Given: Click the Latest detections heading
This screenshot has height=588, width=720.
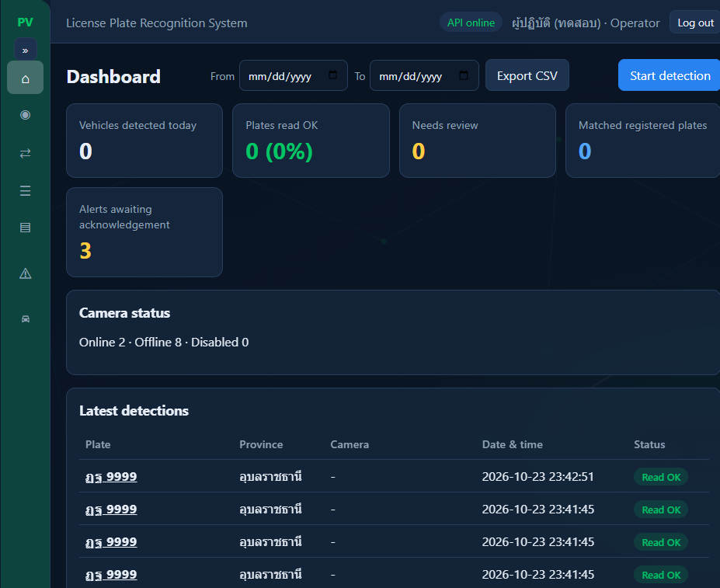Looking at the screenshot, I should click(134, 411).
